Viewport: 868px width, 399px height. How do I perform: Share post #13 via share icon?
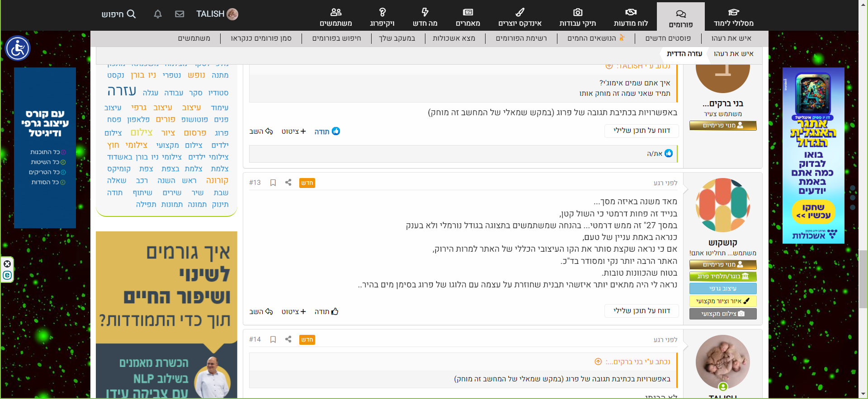pyautogui.click(x=288, y=183)
